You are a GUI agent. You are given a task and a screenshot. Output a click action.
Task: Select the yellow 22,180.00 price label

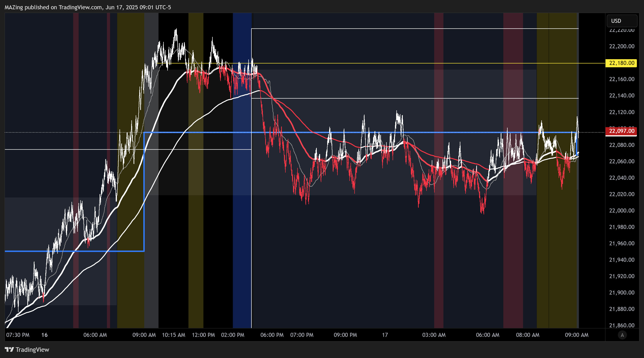pyautogui.click(x=621, y=63)
